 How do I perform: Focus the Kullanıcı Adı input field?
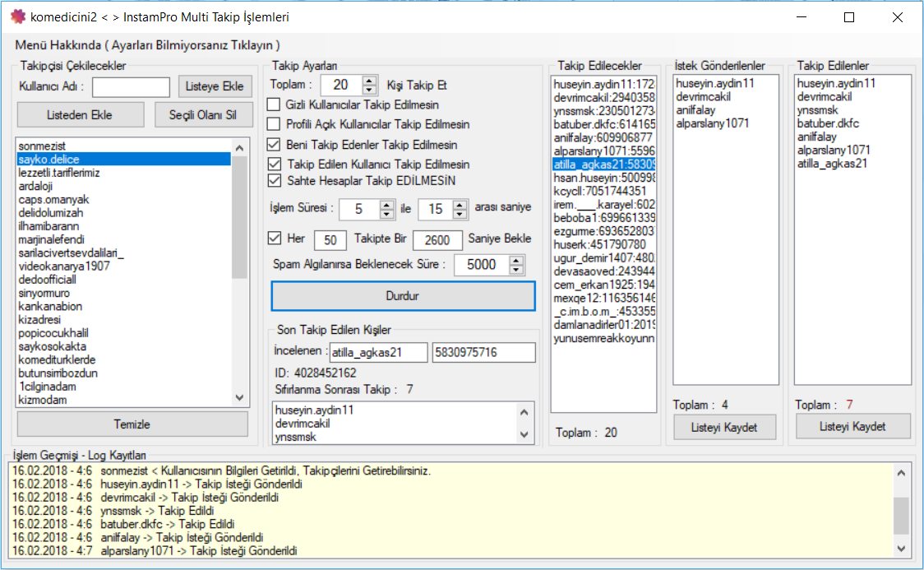pyautogui.click(x=131, y=87)
